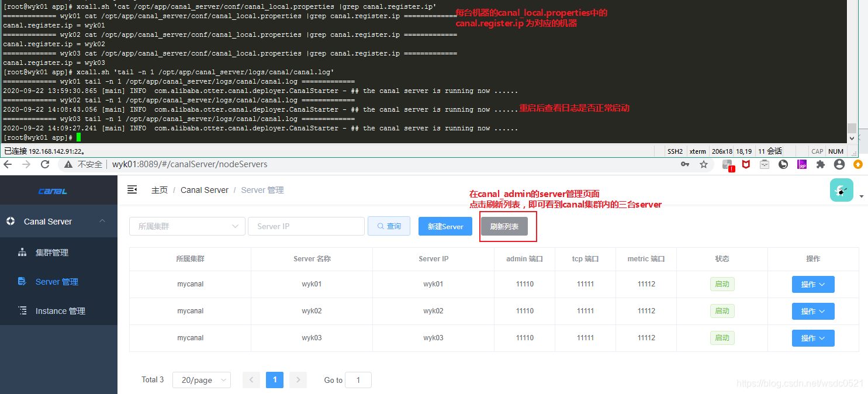The image size is (868, 394).
Task: Select Server 管理 in the sidebar
Action: click(58, 282)
